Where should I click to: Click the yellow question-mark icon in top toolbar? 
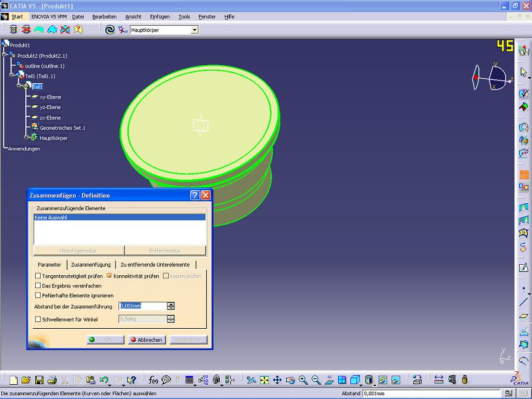[x=78, y=30]
